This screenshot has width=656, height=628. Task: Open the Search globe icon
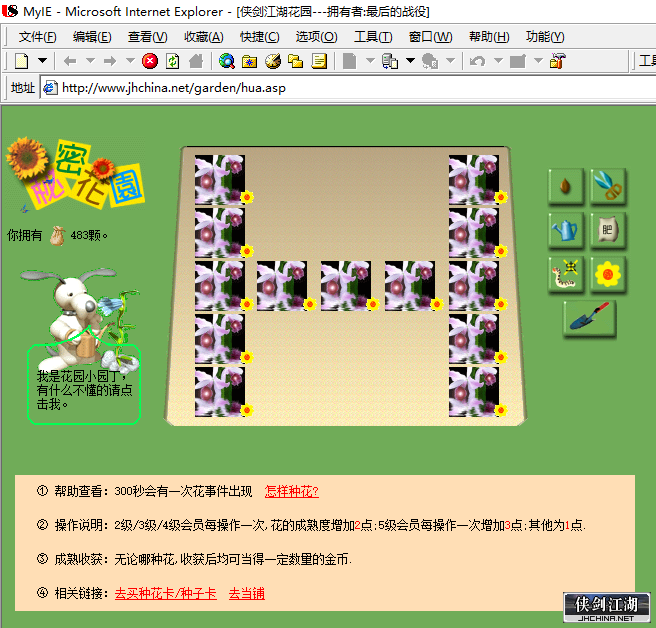click(x=226, y=61)
